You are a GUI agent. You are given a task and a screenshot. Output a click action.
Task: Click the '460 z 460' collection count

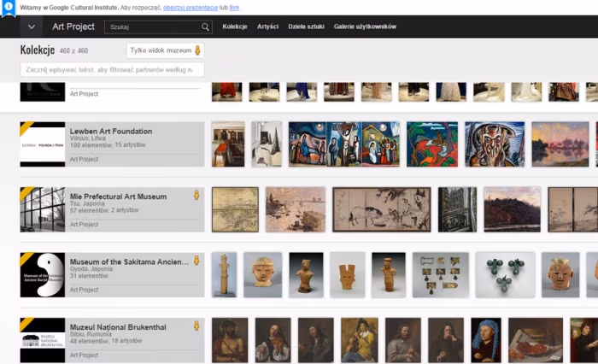coord(73,50)
